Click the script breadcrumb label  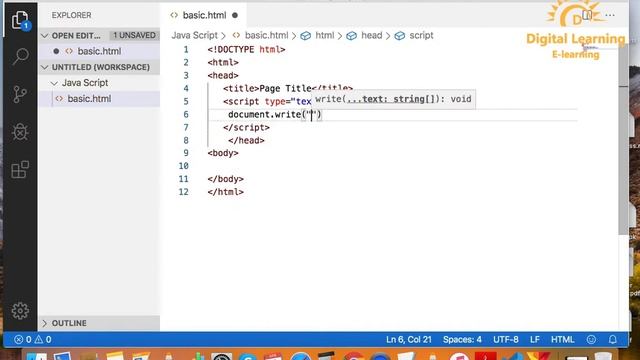coord(421,36)
